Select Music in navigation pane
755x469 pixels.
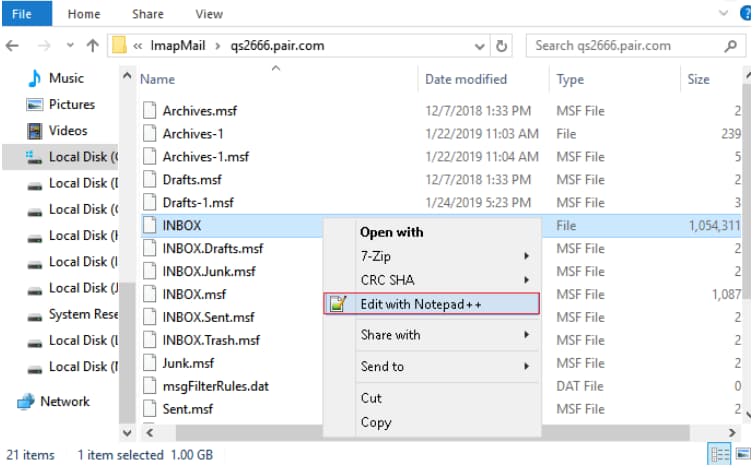tap(66, 78)
